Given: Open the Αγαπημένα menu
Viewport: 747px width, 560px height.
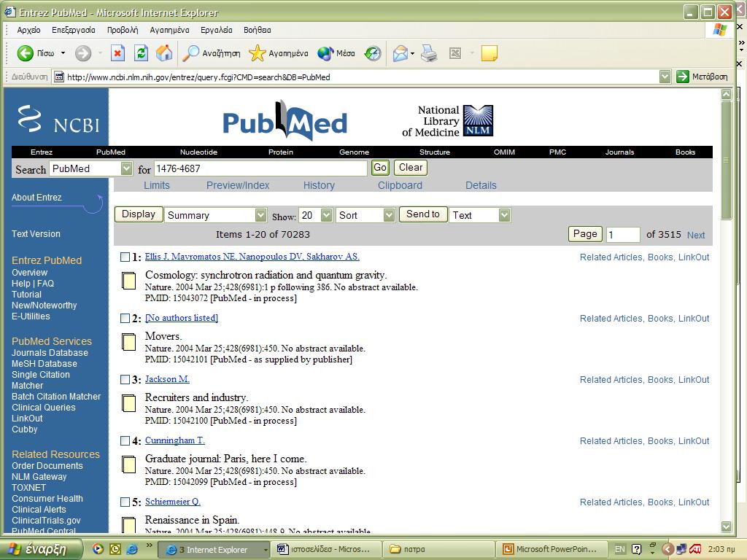Looking at the screenshot, I should point(169,30).
